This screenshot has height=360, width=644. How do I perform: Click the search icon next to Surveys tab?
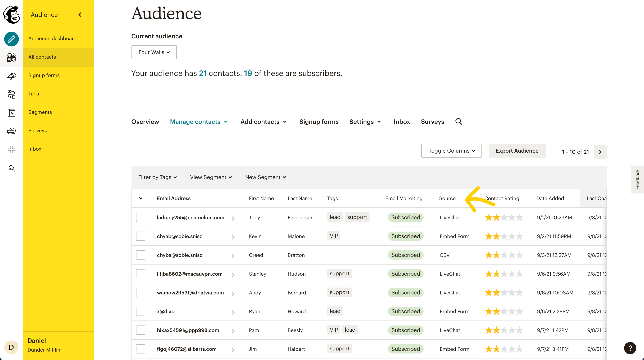tap(458, 122)
